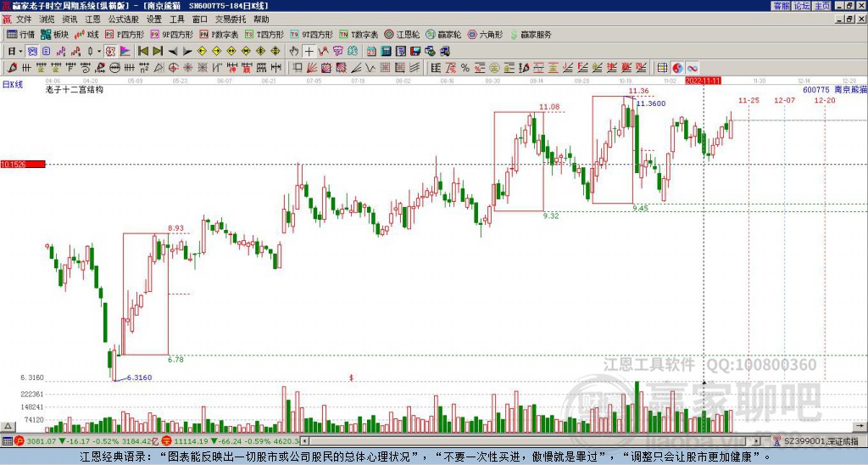Open the 板块 sector view
The height and width of the screenshot is (465, 868).
[54, 34]
